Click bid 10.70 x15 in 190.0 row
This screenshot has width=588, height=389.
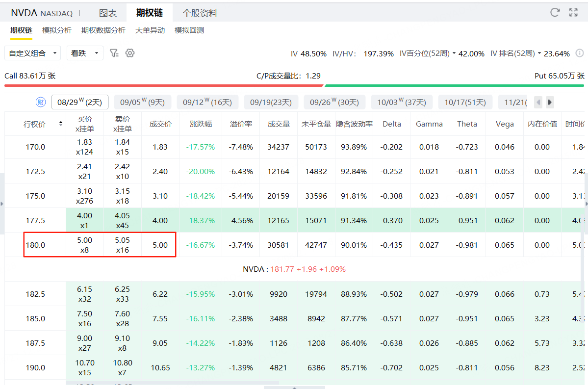85,367
